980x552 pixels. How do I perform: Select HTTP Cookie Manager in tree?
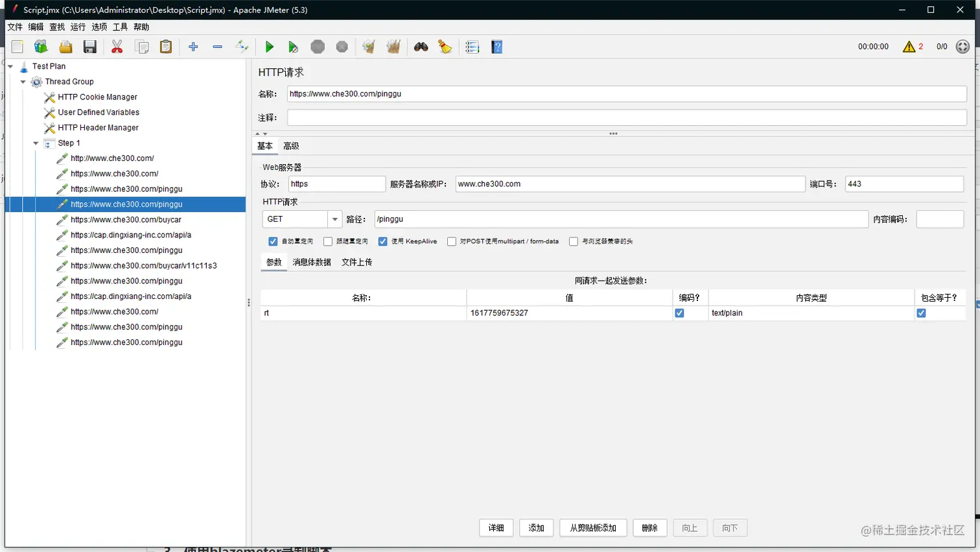(x=97, y=97)
